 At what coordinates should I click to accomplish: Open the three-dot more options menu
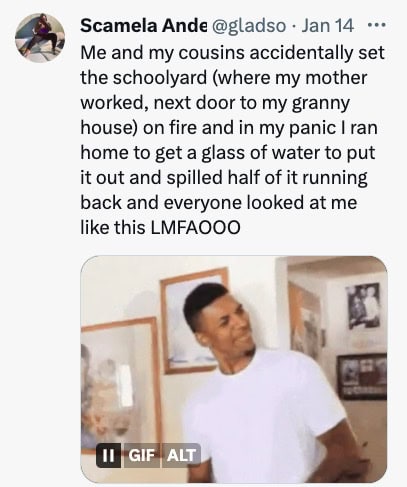click(376, 25)
